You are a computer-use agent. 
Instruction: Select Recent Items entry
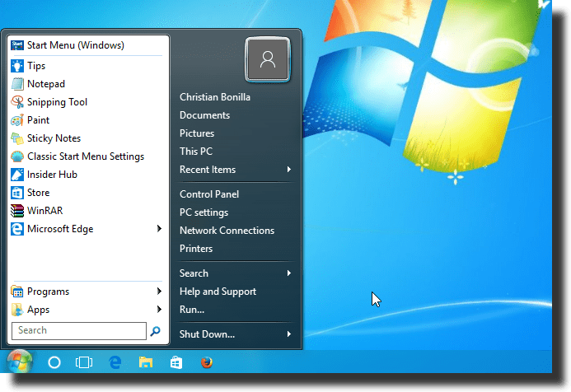[x=208, y=170]
